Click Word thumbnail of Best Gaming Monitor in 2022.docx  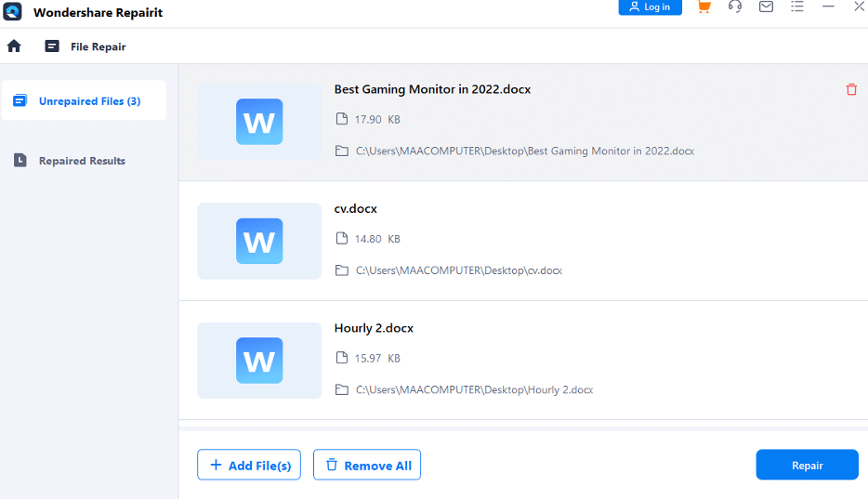[x=259, y=122]
